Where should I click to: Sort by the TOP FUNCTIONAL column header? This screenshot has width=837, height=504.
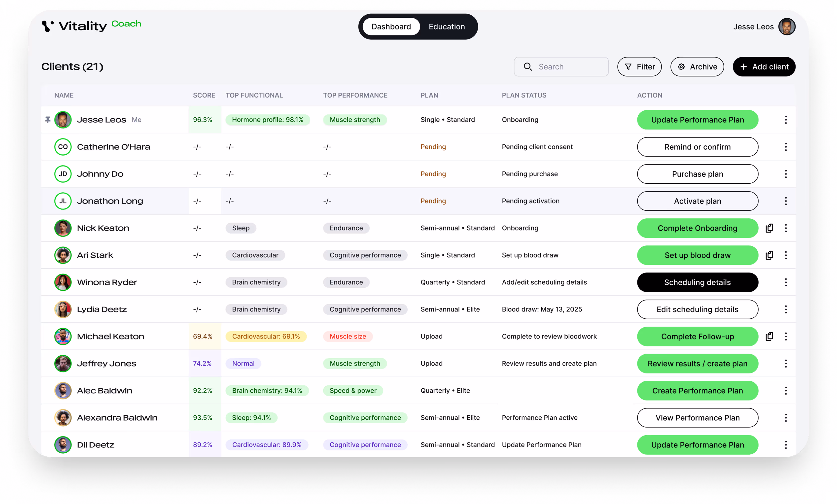pyautogui.click(x=254, y=95)
